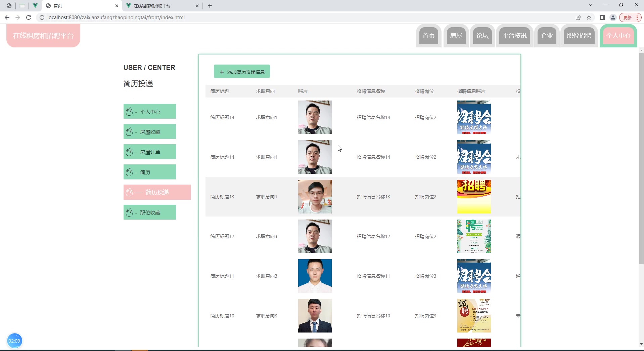The height and width of the screenshot is (351, 644).
Task: Open recruitment poster in 招聘信息名称13 row
Action: [x=474, y=197]
